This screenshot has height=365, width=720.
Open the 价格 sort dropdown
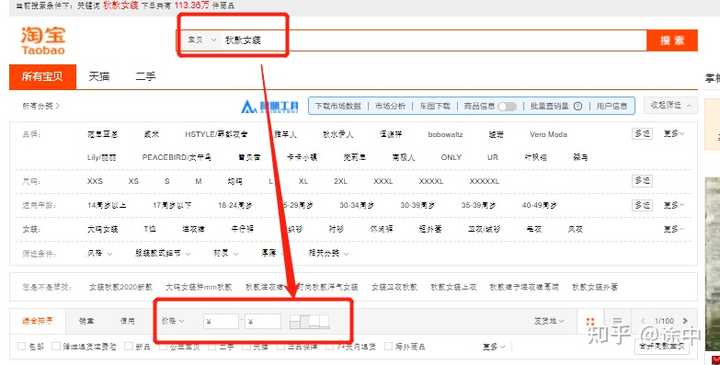click(x=173, y=321)
